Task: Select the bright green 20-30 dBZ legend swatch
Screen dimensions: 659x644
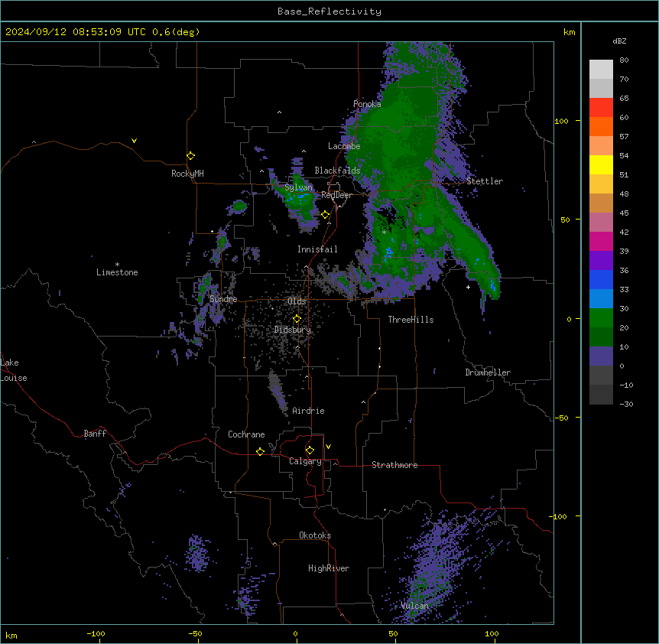Action: pyautogui.click(x=601, y=318)
